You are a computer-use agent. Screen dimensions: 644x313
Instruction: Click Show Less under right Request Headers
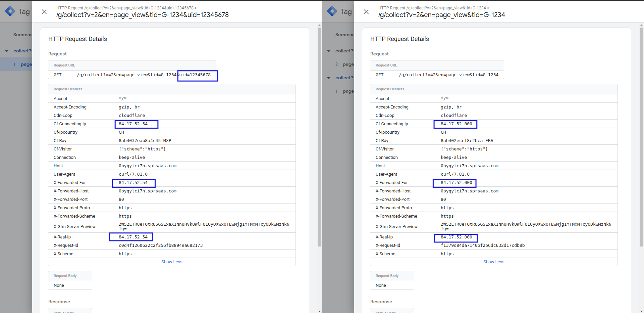494,262
